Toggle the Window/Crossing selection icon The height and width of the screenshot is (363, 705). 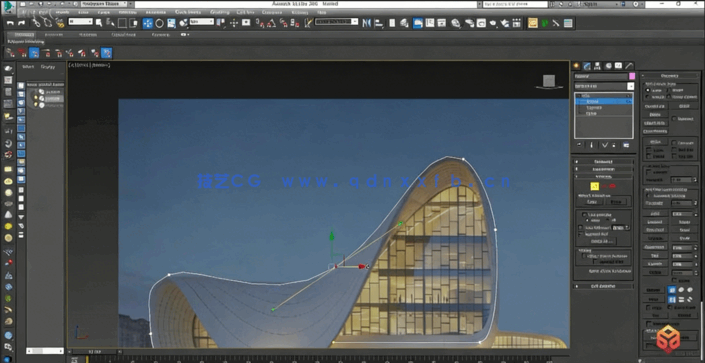tap(134, 23)
